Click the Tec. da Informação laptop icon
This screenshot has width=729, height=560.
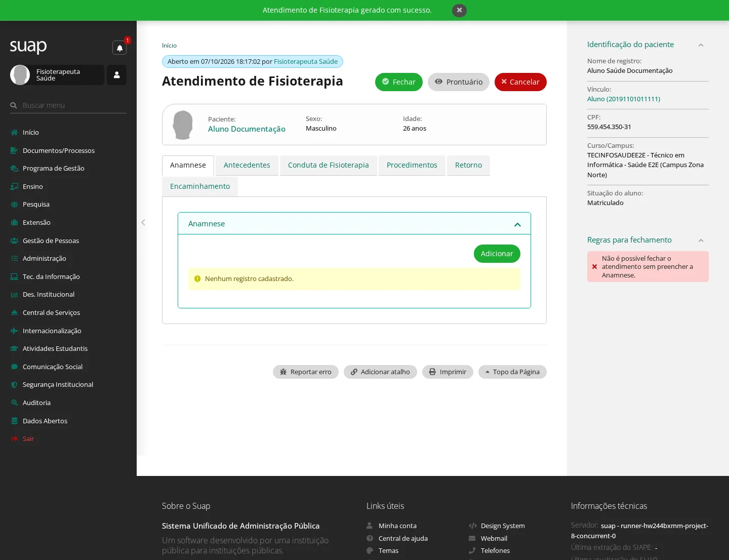pyautogui.click(x=14, y=276)
